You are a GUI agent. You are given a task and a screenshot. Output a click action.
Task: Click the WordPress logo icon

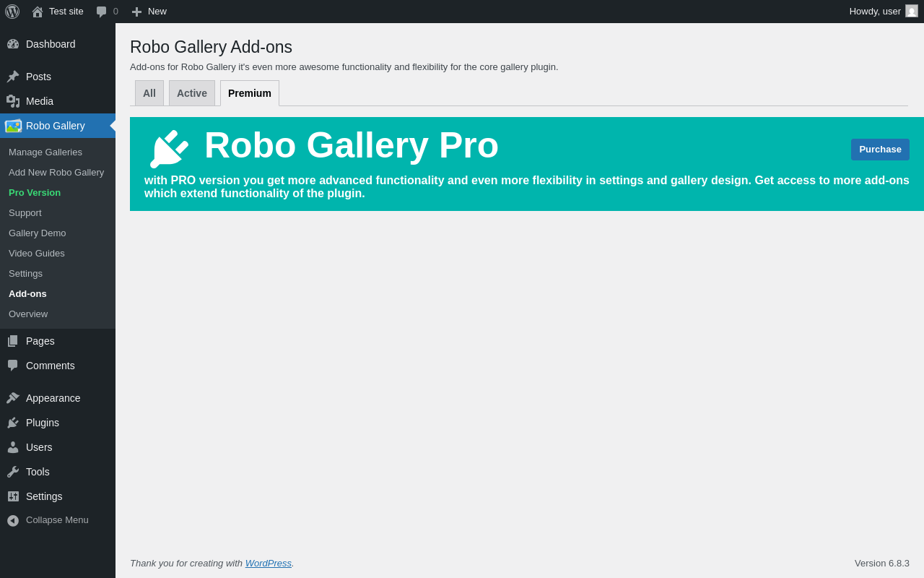12,12
